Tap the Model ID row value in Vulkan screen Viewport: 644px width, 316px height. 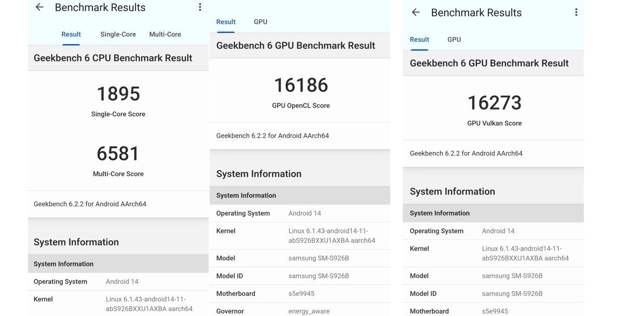point(512,294)
